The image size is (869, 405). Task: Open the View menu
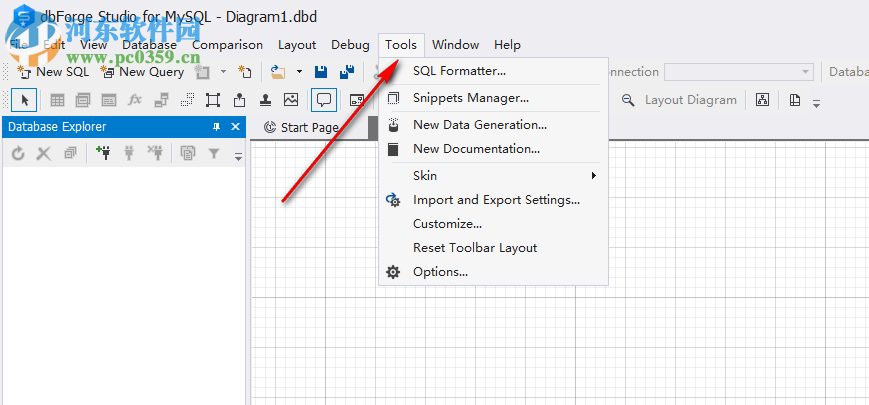(x=94, y=45)
